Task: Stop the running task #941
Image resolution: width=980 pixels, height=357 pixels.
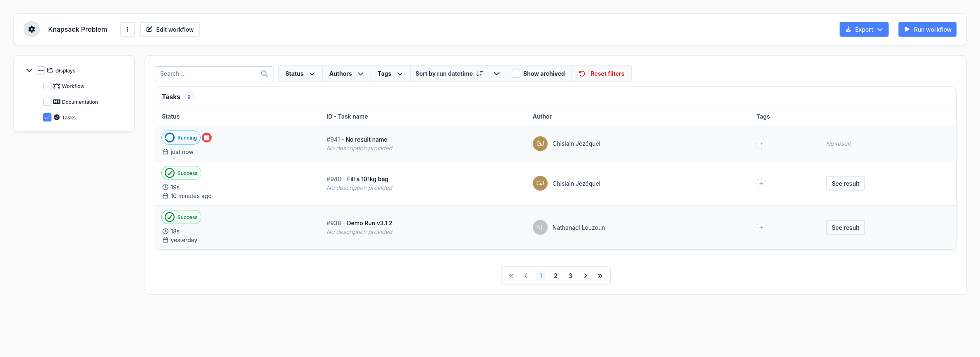Action: coord(207,138)
